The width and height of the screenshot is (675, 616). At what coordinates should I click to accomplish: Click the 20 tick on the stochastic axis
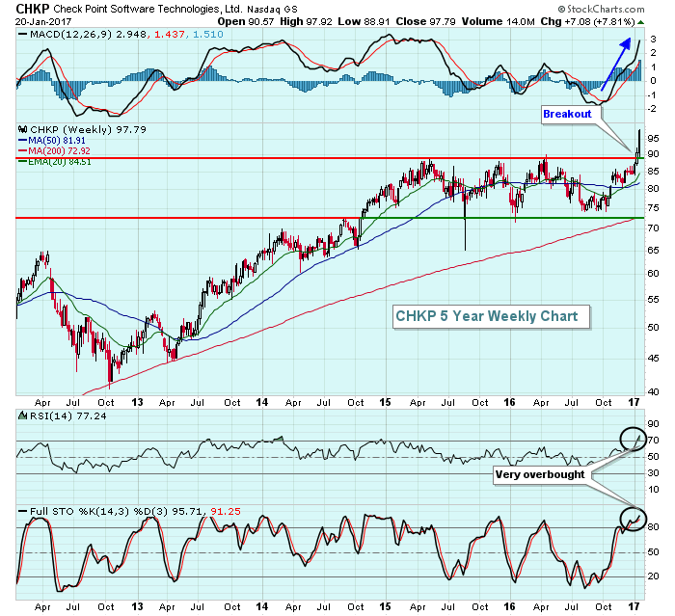[x=653, y=576]
